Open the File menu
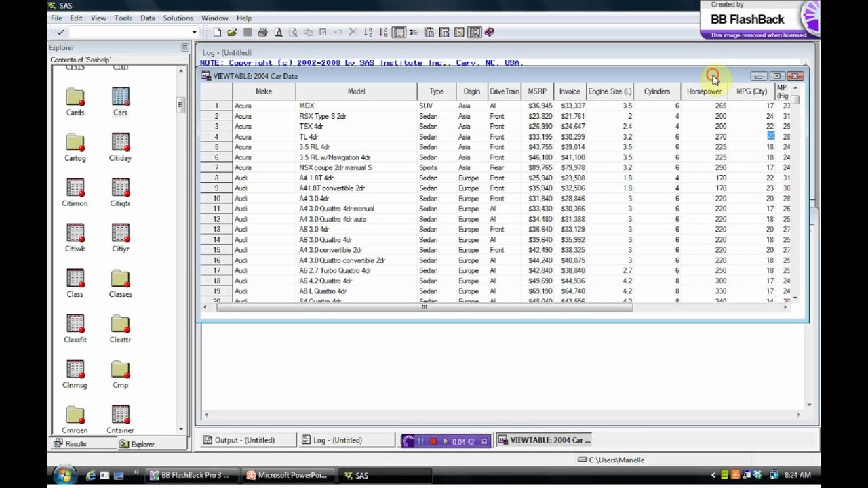 point(56,18)
